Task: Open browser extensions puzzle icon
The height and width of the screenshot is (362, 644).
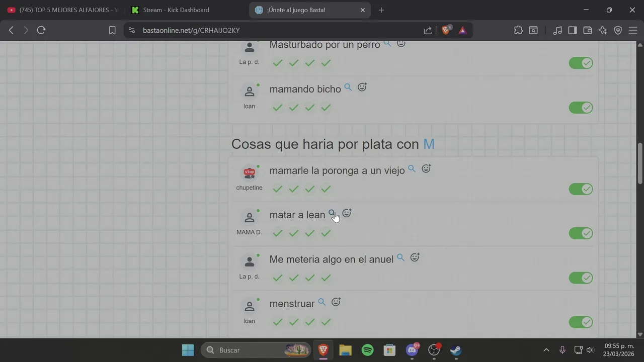Action: (518, 30)
